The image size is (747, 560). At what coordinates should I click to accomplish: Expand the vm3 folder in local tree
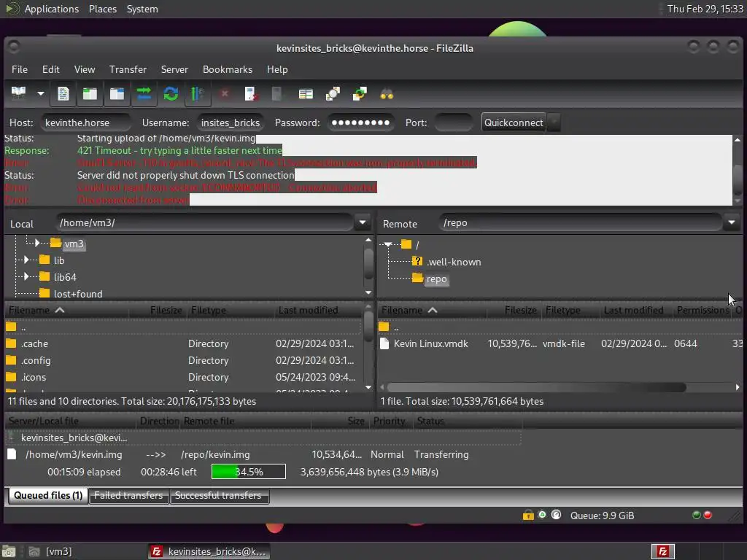37,244
